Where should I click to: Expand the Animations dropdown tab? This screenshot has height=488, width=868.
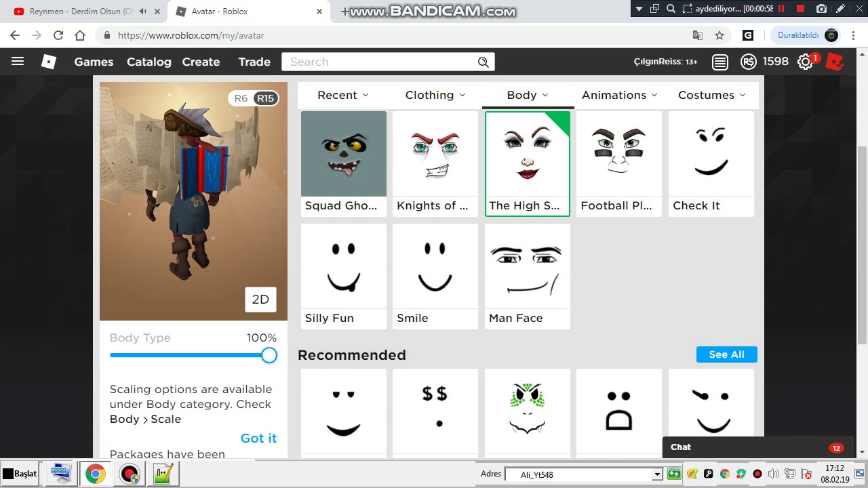point(620,95)
